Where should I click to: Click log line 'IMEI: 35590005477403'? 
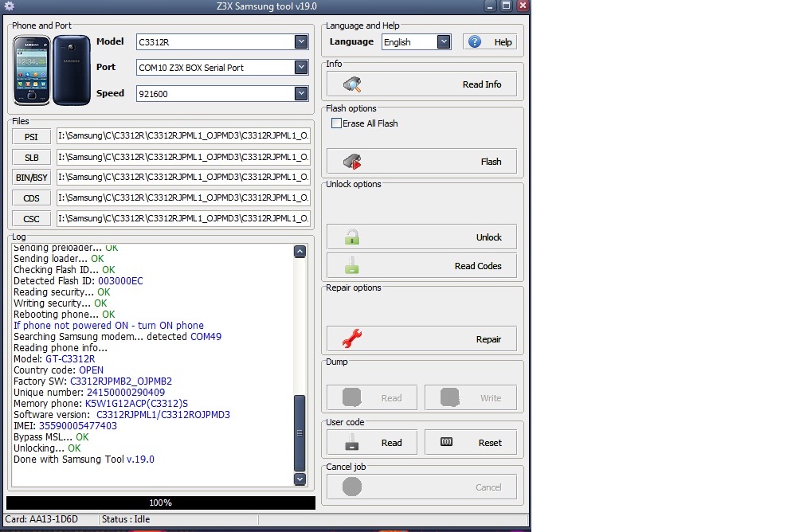[65, 426]
